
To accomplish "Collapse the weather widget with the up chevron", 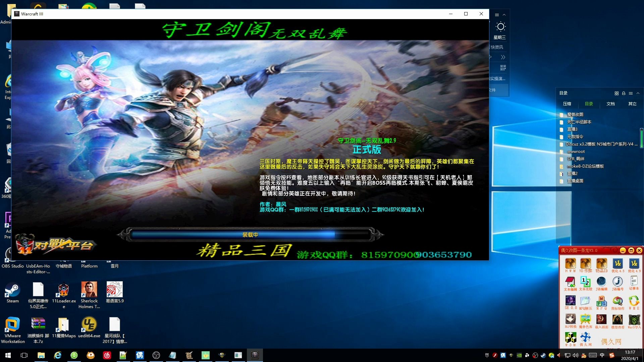I will [504, 15].
